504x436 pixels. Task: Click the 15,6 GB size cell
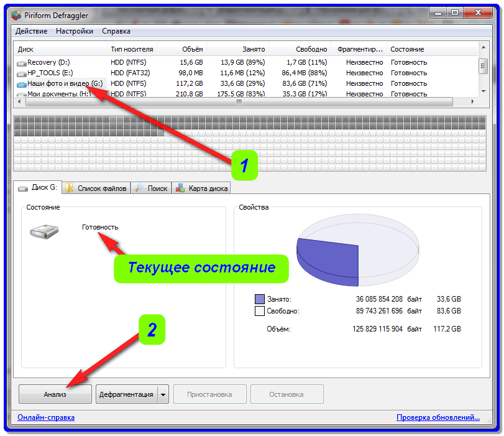(x=191, y=62)
